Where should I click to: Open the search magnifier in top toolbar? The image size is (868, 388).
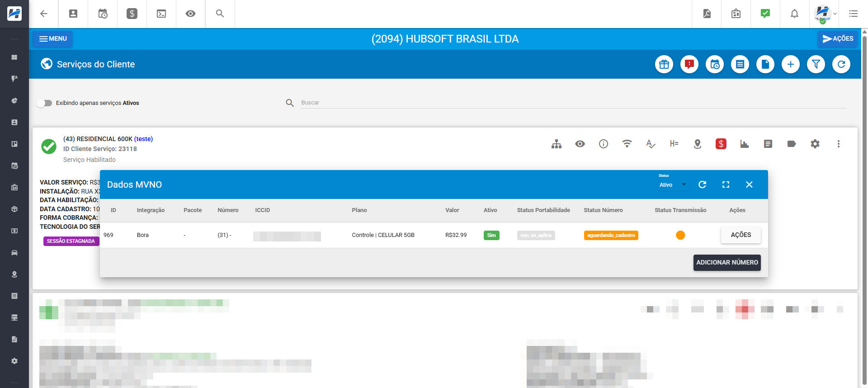coord(220,14)
